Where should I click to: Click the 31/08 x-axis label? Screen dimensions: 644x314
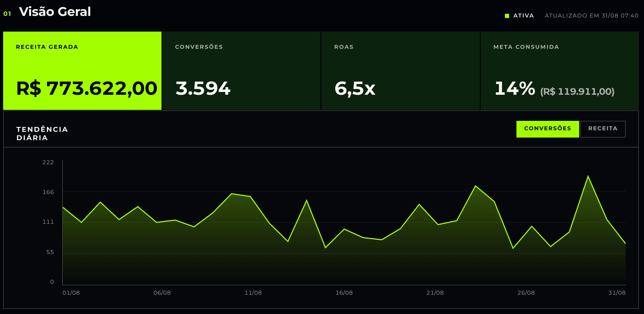[x=617, y=293]
